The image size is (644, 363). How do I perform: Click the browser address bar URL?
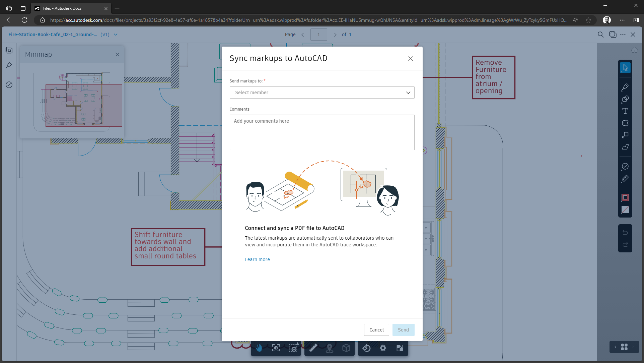coord(308,20)
